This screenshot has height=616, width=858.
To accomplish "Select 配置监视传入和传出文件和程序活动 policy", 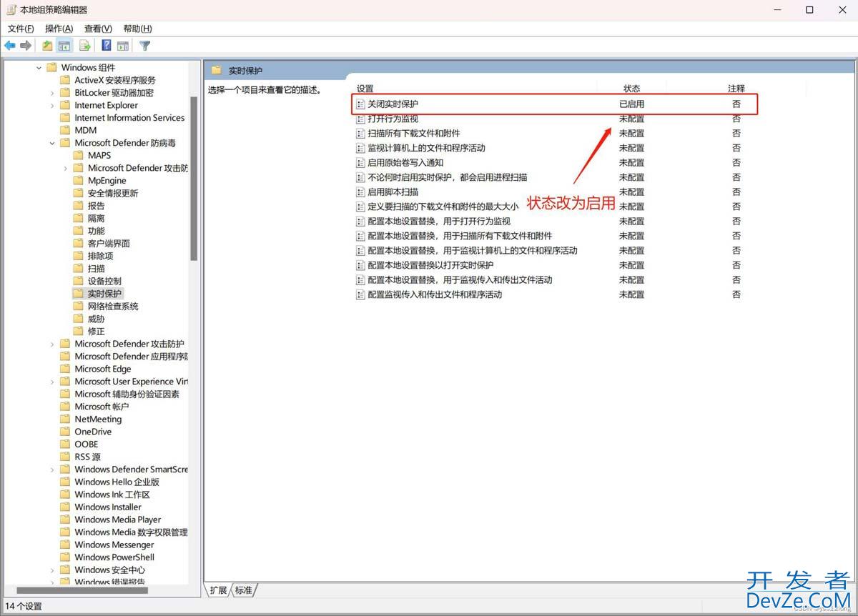I will 435,294.
